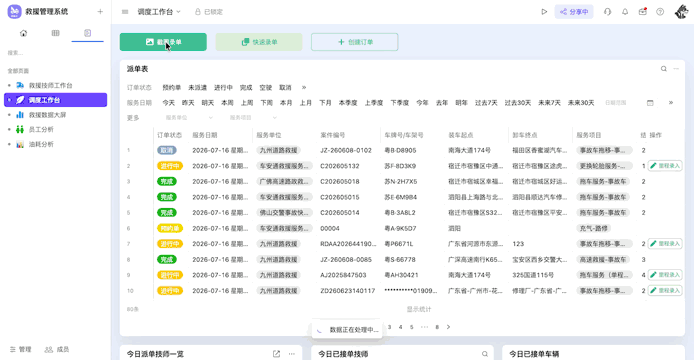The height and width of the screenshot is (360, 694).
Task: Open the 服务单位 filter dropdown
Action: (x=189, y=118)
